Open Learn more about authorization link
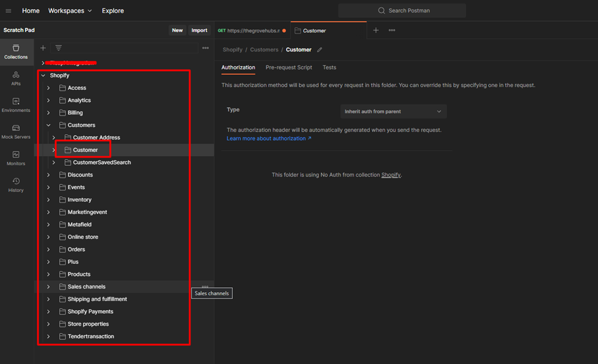598x364 pixels. [269, 138]
